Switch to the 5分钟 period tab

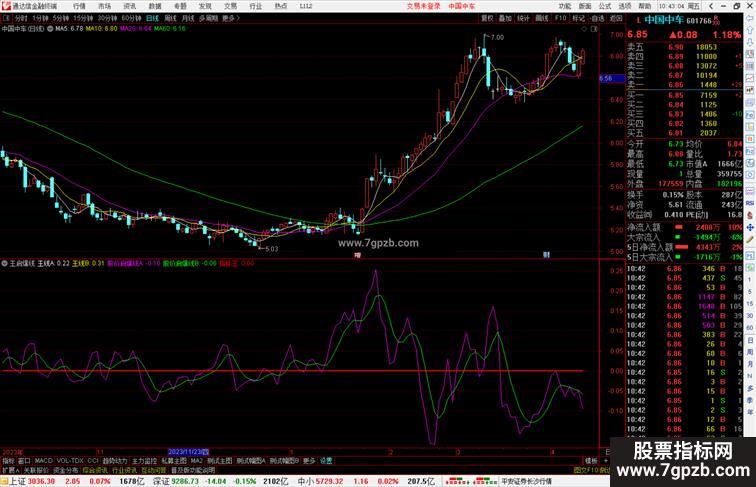[61, 18]
